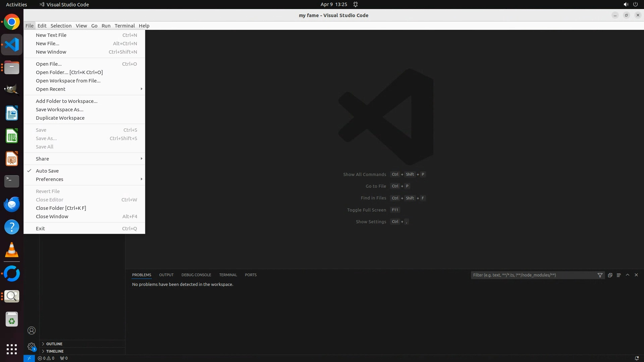
Task: Maximize panel using the chevron-up icon
Action: point(628,275)
